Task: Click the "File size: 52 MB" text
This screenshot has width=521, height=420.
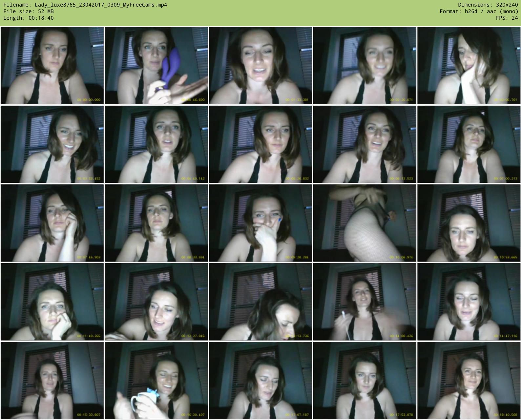Action: tap(29, 11)
